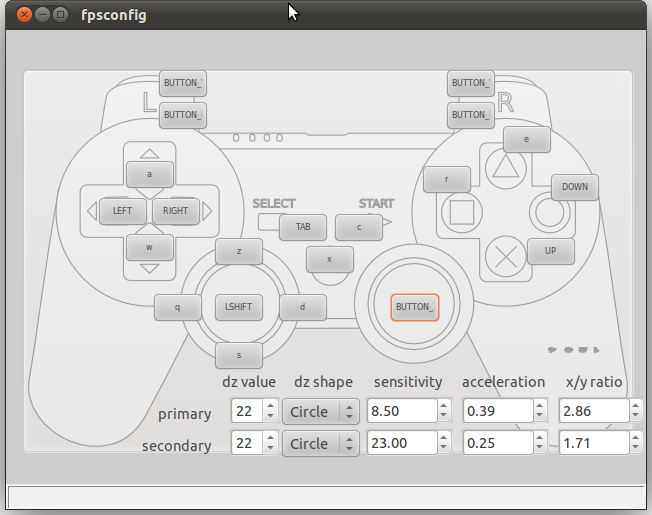Decrease primary dz value with down arrow

pyautogui.click(x=270, y=416)
